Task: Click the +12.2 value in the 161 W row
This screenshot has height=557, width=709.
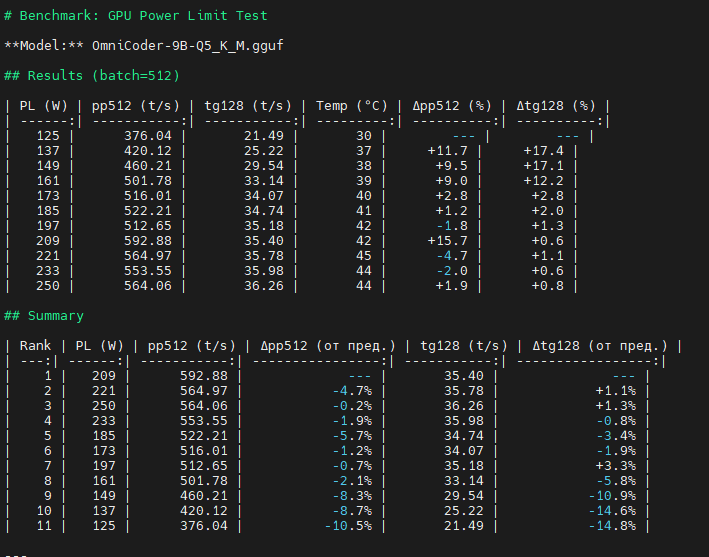Action: [544, 181]
